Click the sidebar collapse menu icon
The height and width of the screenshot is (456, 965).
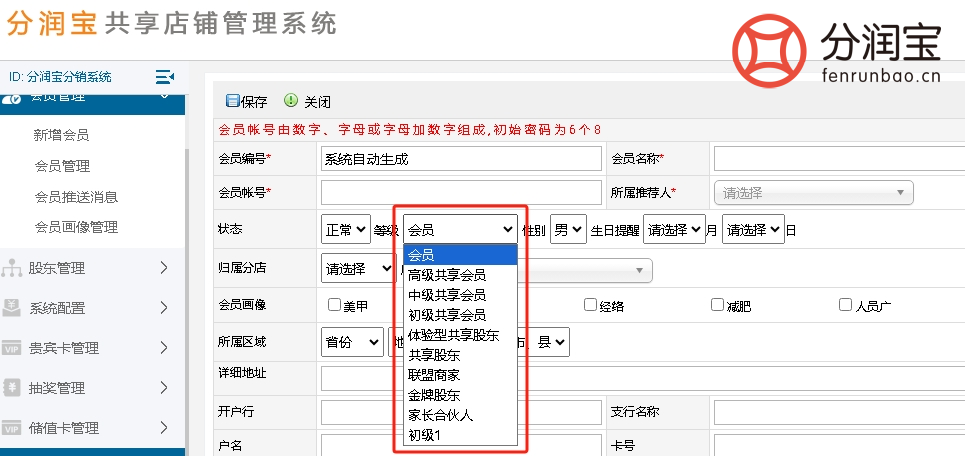click(164, 77)
